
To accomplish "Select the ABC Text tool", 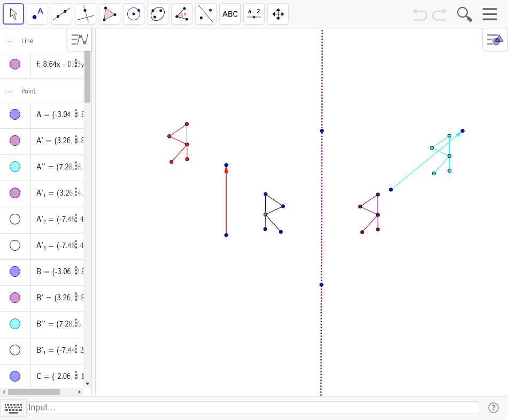I will point(230,14).
